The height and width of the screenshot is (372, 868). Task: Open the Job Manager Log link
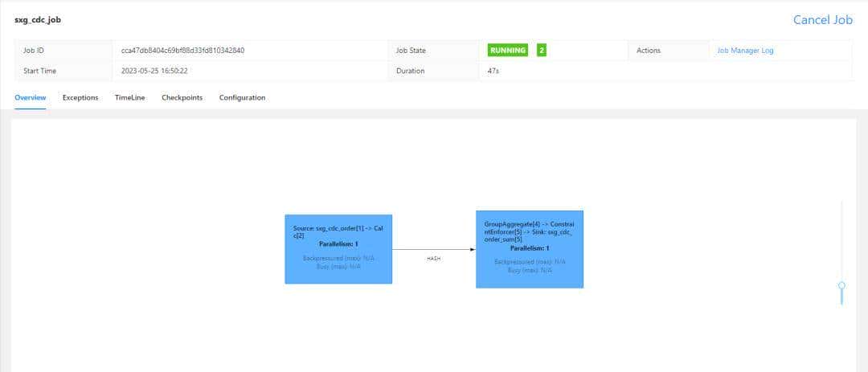pos(745,51)
